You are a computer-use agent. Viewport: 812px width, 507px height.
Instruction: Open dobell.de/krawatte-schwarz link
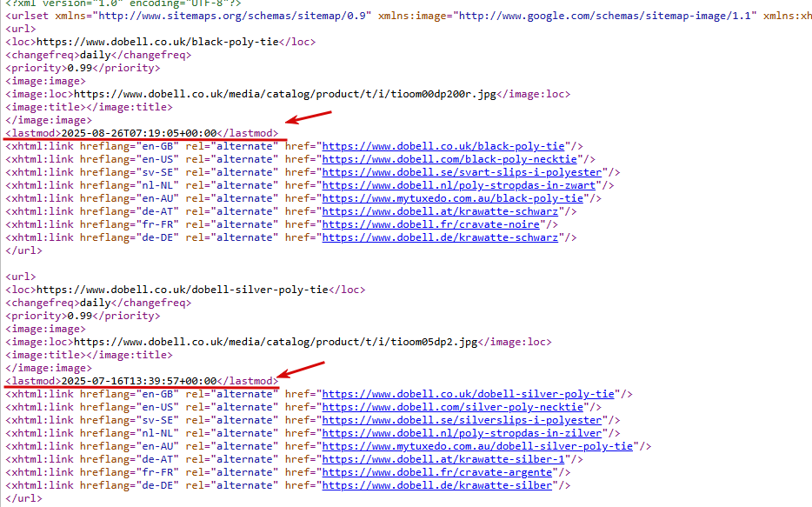(440, 237)
